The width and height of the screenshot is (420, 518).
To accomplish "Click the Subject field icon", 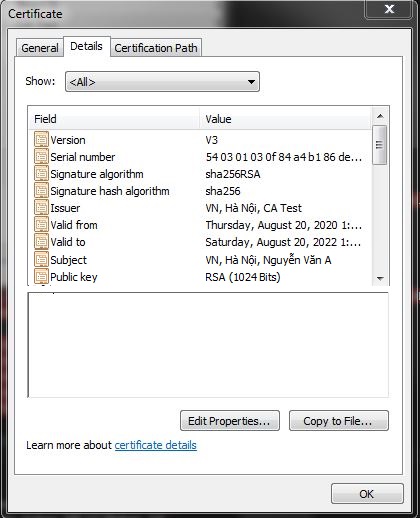I will (41, 259).
